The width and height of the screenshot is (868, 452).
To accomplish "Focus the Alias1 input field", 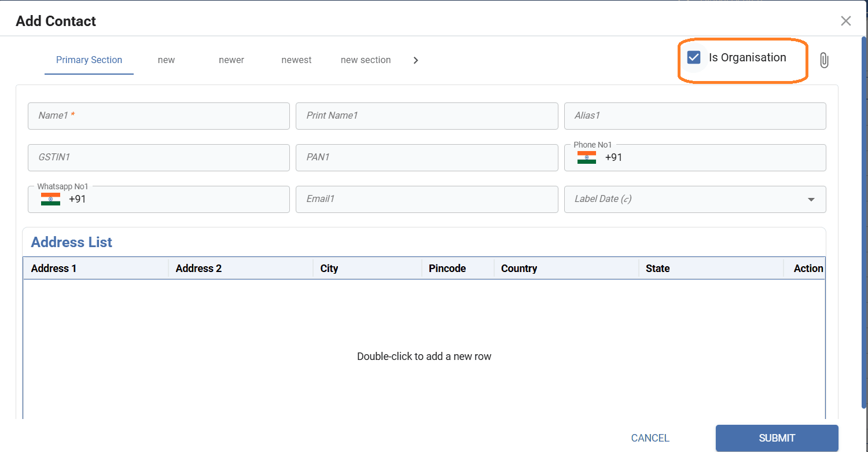I will pos(695,116).
